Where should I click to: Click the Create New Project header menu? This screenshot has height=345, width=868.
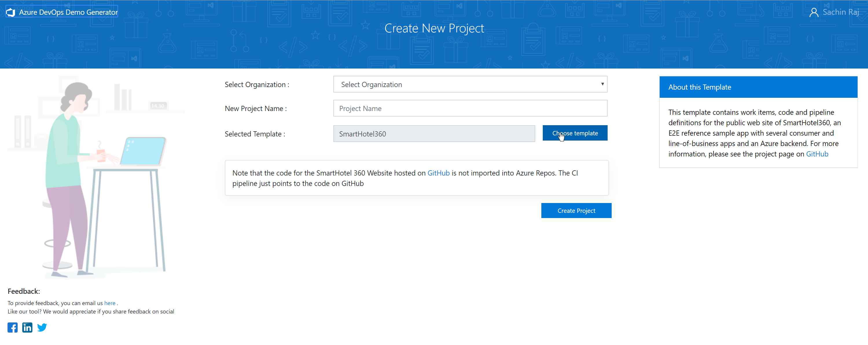(433, 28)
